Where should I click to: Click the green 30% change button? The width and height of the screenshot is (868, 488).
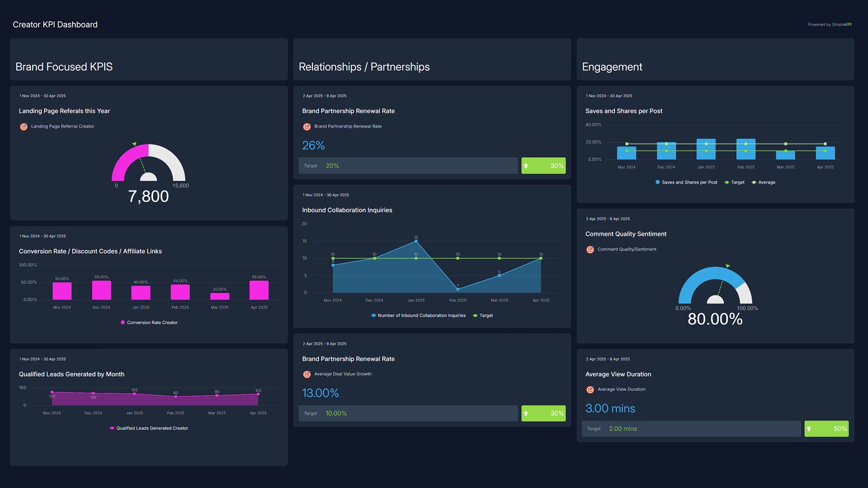pyautogui.click(x=543, y=165)
